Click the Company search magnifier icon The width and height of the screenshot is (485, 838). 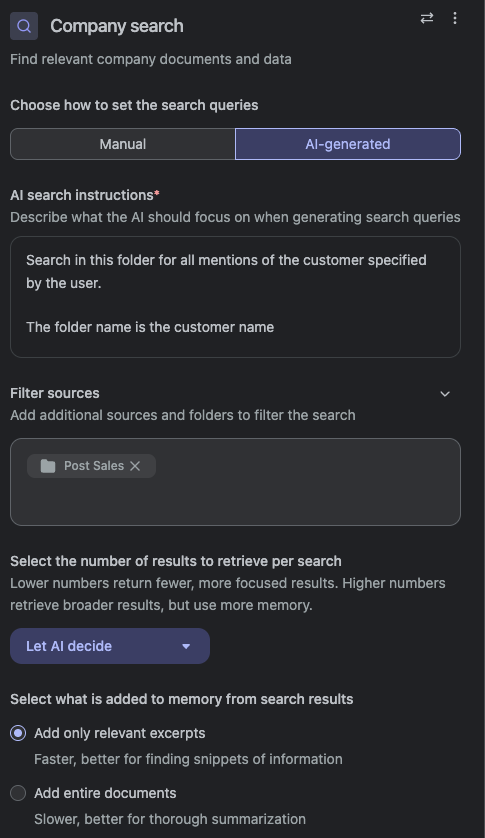coord(24,26)
